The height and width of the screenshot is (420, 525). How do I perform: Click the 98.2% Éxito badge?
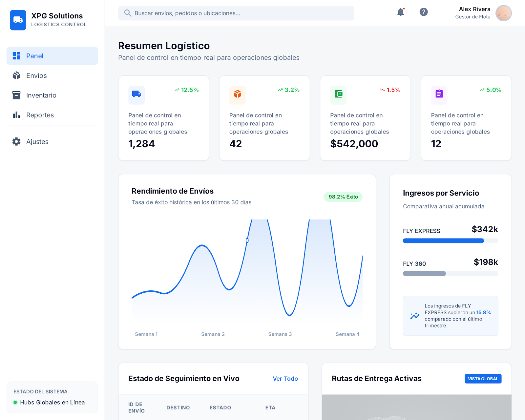click(x=343, y=197)
